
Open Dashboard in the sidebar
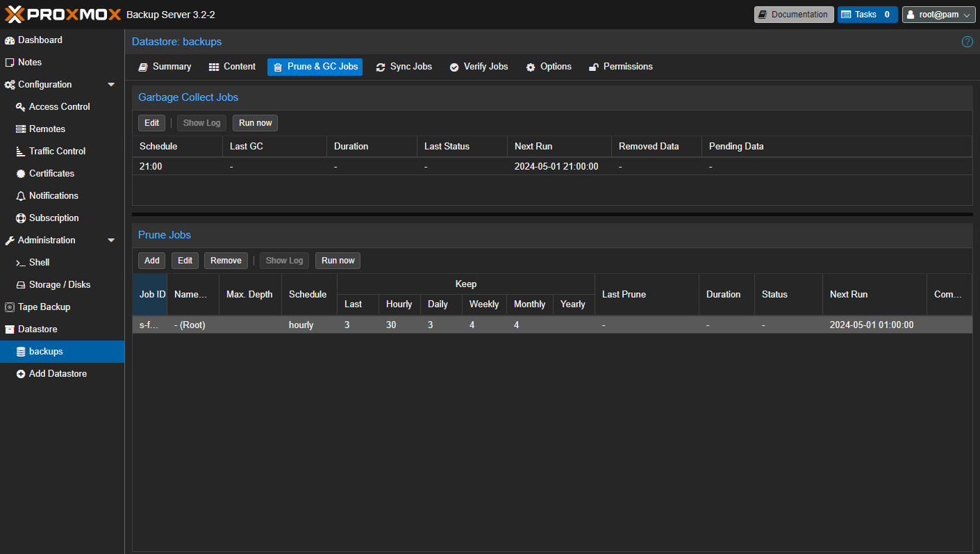63,40
